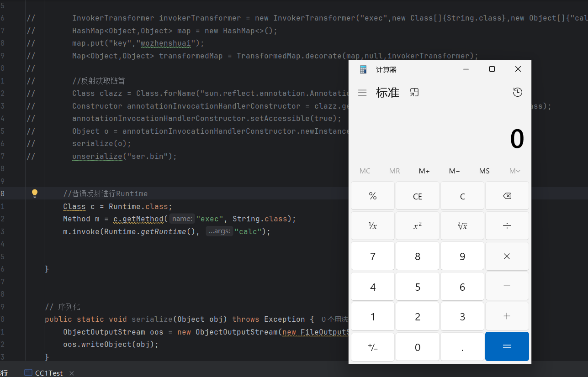
Task: Click the getRuntime method call in editor
Action: 164,231
